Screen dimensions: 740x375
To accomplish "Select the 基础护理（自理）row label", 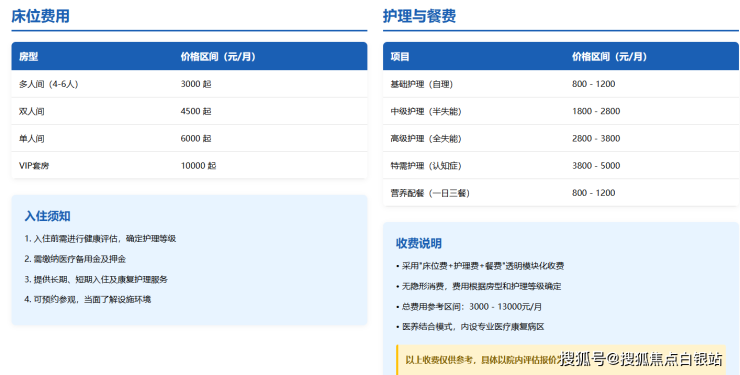I will 421,84.
